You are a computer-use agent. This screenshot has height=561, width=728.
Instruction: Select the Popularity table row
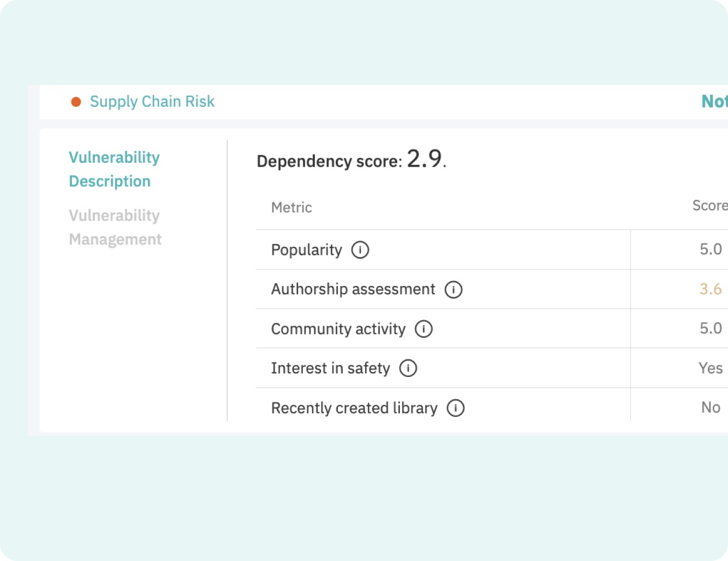coord(442,249)
